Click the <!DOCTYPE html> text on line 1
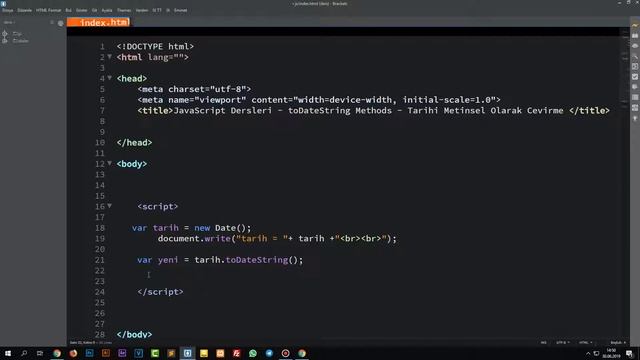The width and height of the screenshot is (640, 360). coord(155,47)
